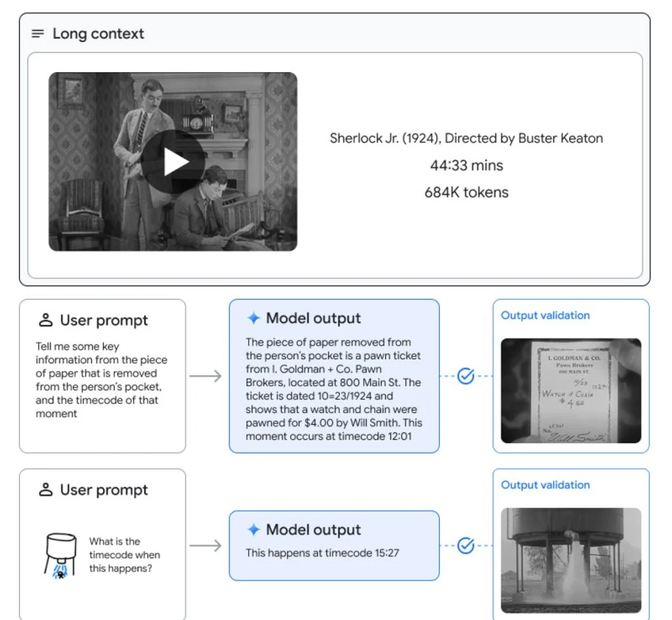
Task: Select 'Sherlock Jr. (1924), Directed by Buster Keaton'
Action: tap(467, 138)
